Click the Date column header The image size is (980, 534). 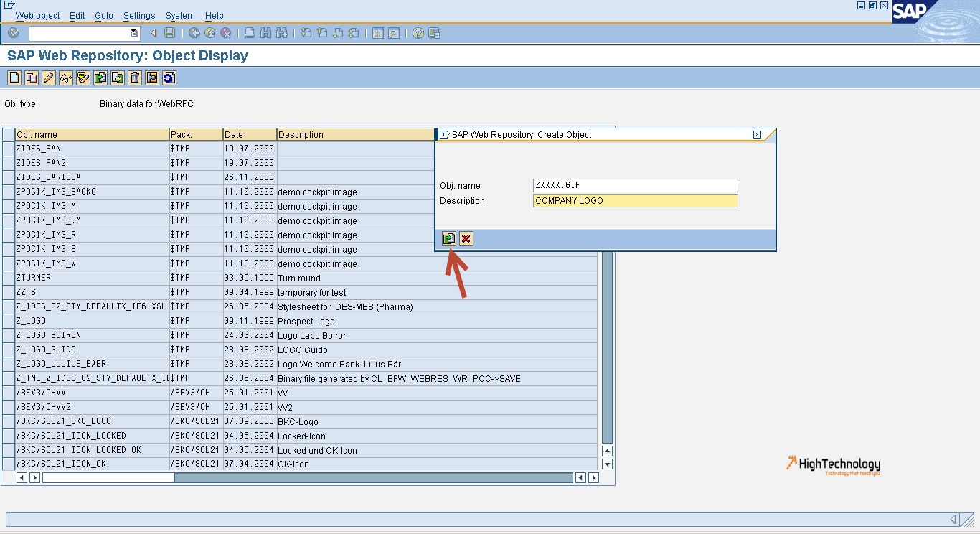tap(250, 134)
